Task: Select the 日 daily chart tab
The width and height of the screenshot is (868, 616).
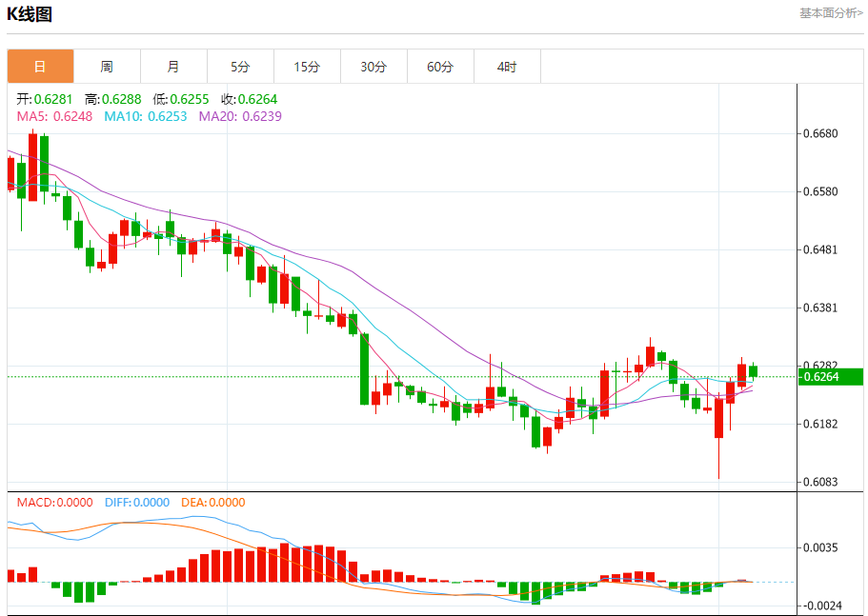Action: point(40,67)
